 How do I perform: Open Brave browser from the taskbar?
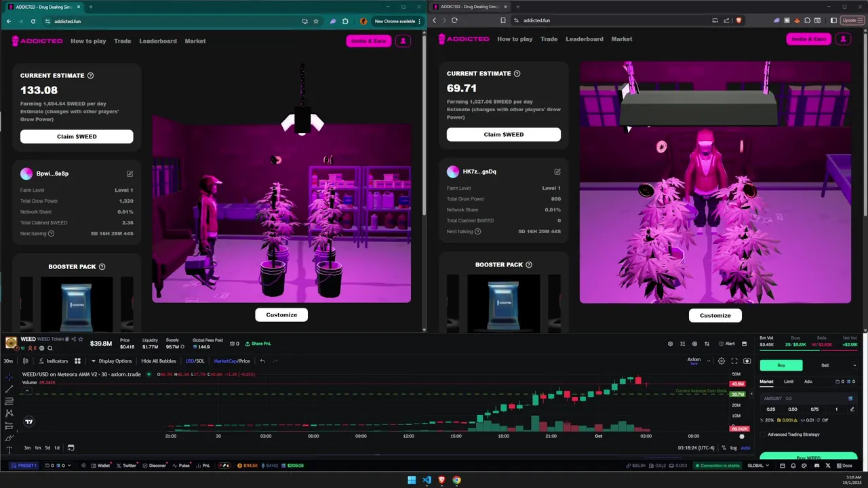click(441, 480)
